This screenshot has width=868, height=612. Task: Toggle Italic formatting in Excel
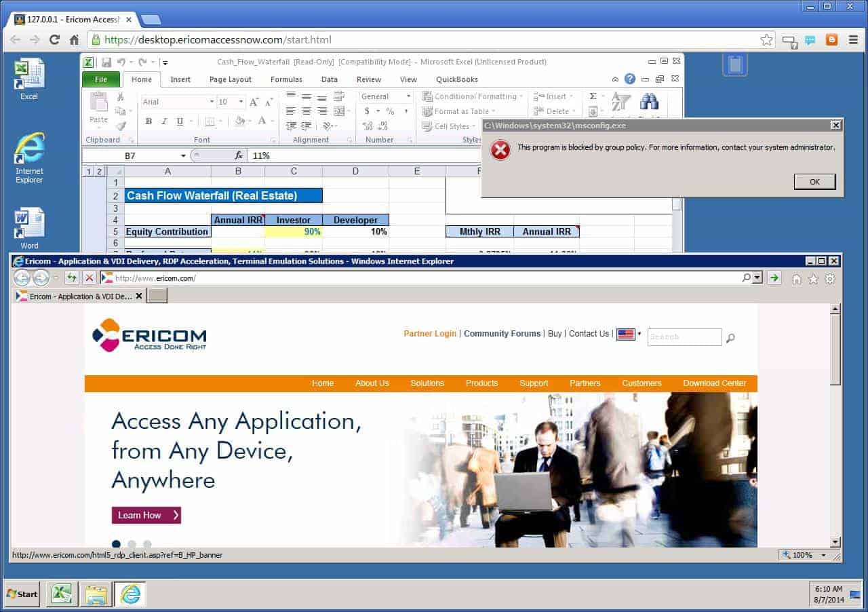pyautogui.click(x=164, y=121)
